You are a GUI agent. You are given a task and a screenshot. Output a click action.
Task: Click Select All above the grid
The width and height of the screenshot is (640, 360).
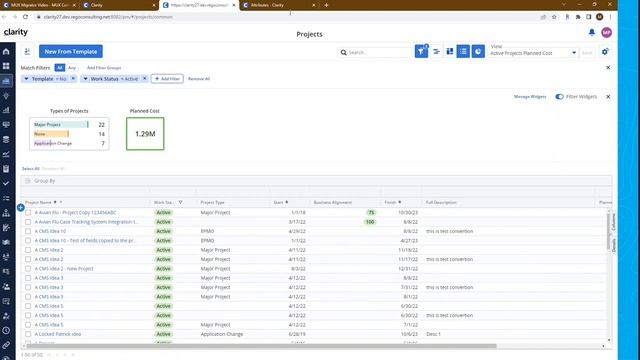point(31,169)
